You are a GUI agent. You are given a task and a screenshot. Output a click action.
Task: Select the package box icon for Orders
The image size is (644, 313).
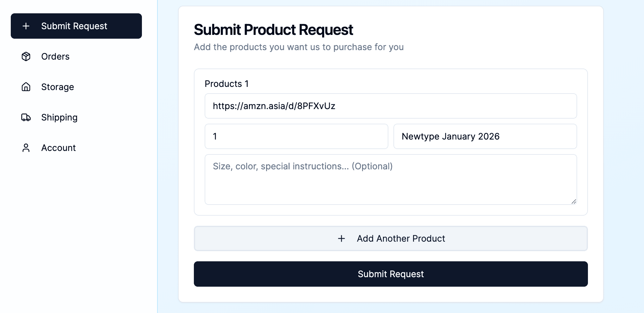click(x=26, y=56)
